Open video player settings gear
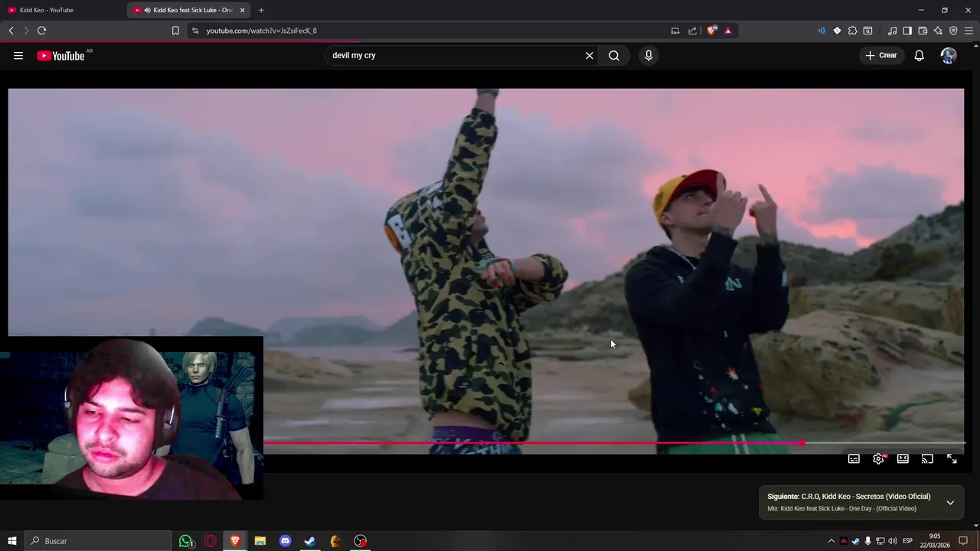 (x=878, y=459)
